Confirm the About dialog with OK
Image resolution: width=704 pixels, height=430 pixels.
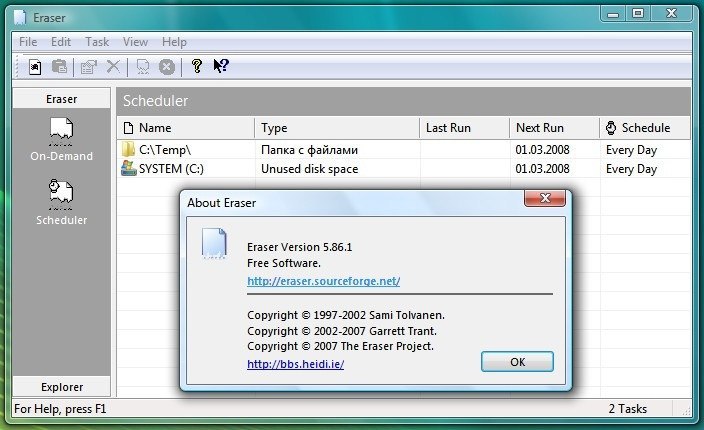click(x=517, y=362)
